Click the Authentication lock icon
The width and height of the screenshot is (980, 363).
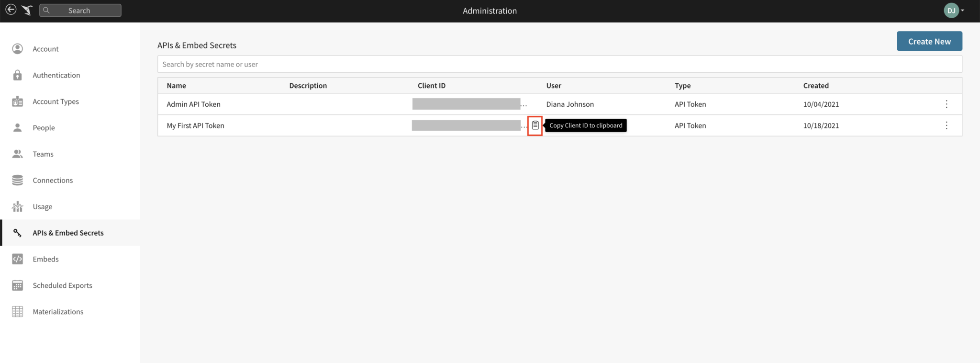point(18,75)
